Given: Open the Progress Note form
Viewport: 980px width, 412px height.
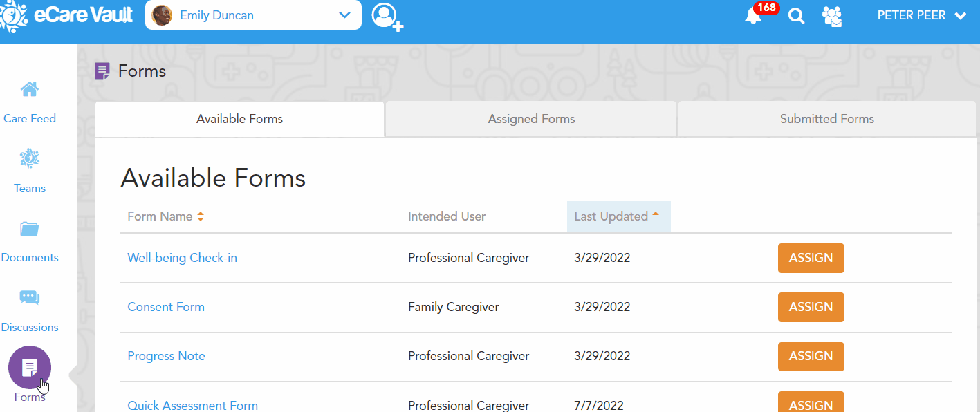Looking at the screenshot, I should click(166, 356).
